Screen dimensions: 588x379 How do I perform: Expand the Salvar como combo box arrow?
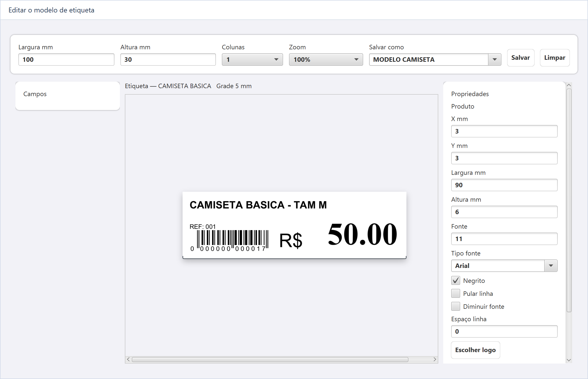(x=494, y=60)
